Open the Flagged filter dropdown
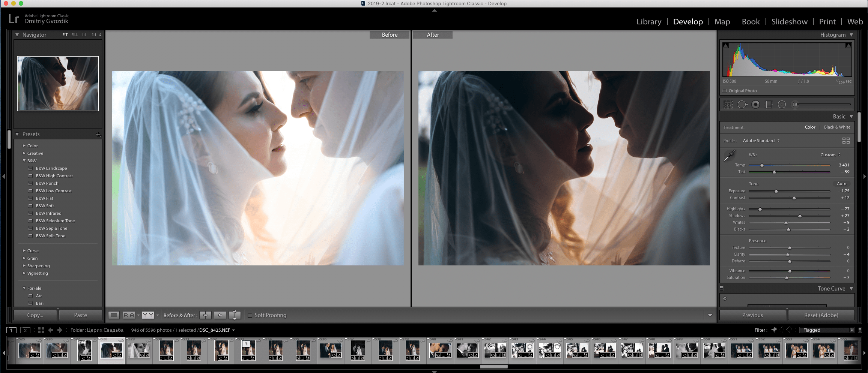 (x=827, y=330)
